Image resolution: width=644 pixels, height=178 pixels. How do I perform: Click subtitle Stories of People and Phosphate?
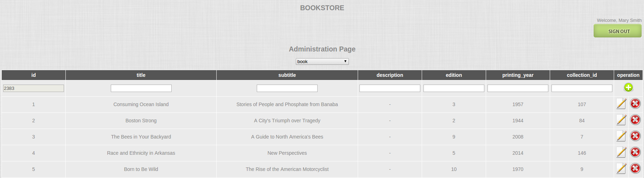[x=287, y=104]
